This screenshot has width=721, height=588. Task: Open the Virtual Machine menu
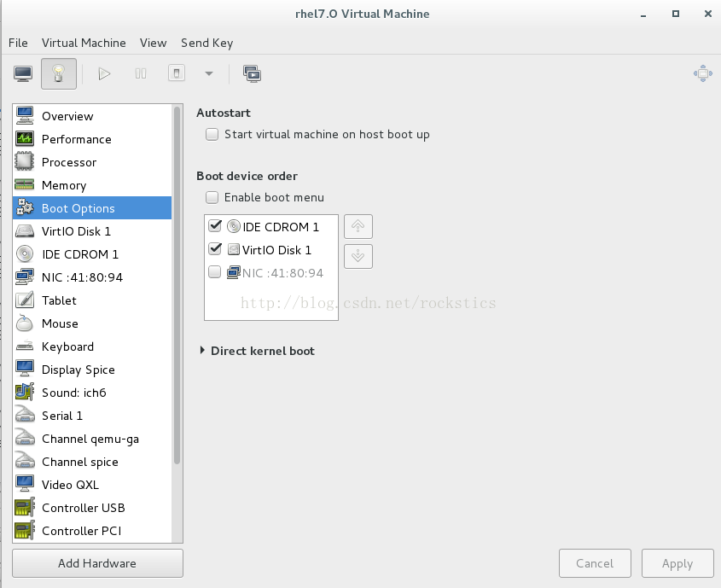(x=84, y=43)
